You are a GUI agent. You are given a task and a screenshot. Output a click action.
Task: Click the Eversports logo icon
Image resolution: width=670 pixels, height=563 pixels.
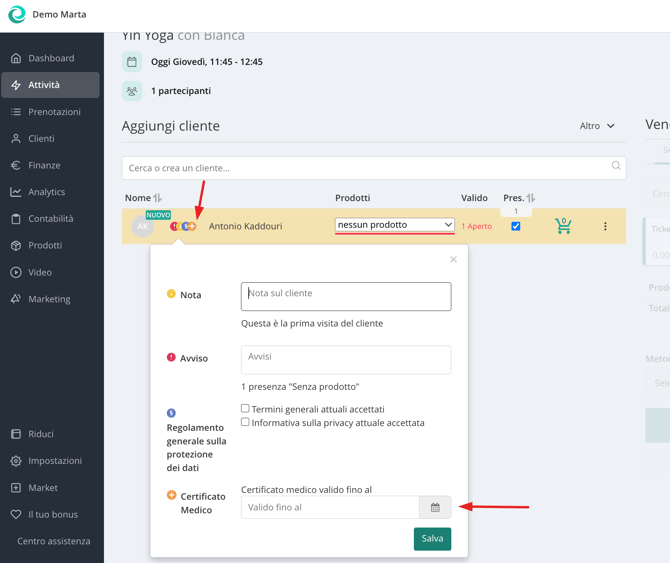point(17,15)
